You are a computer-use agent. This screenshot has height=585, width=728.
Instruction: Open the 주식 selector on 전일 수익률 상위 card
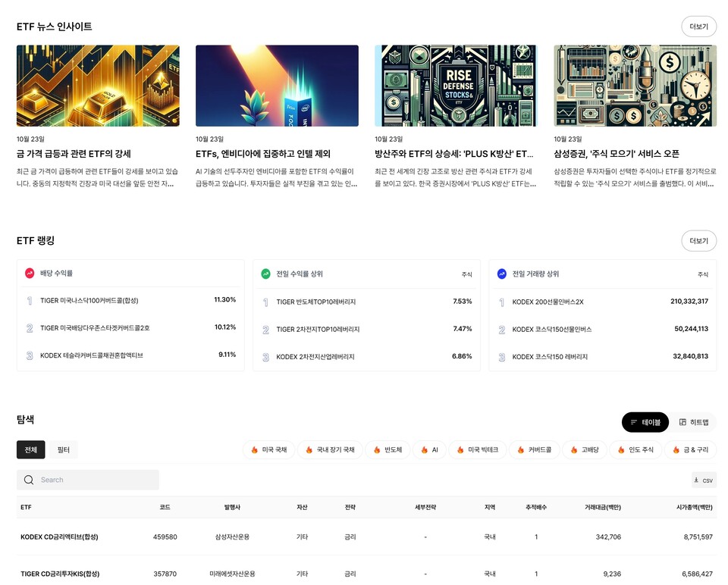point(467,274)
